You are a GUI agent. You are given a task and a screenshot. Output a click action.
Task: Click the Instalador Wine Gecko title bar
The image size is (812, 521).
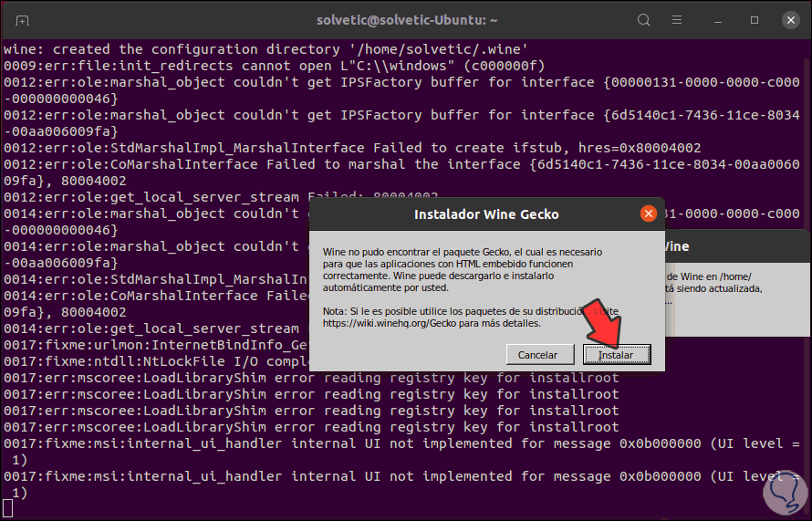pos(486,214)
